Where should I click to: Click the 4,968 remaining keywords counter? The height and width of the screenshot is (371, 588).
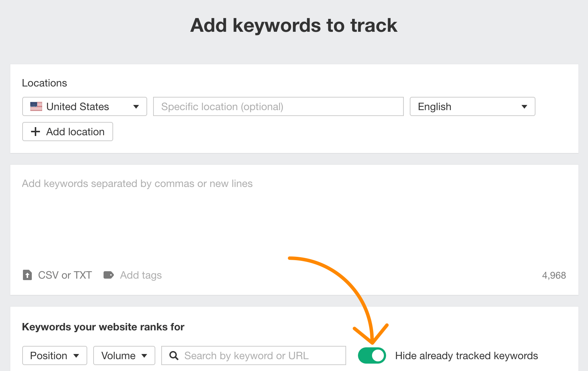(x=554, y=275)
